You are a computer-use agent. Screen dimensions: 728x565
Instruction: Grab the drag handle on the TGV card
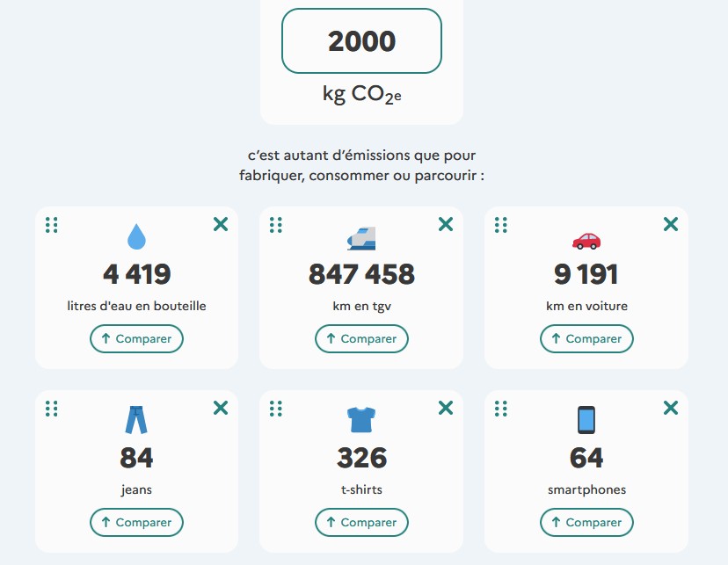point(276,225)
